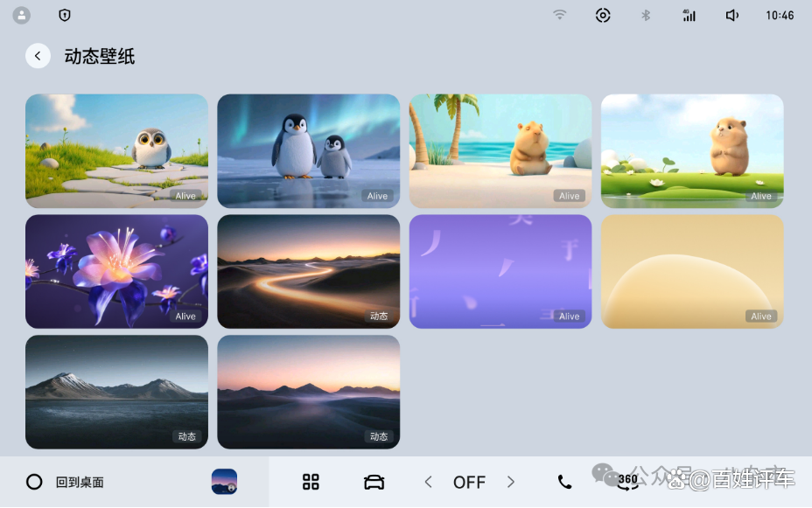Tap the Alive badge on the owl wallpaper
This screenshot has height=508, width=812.
pyautogui.click(x=185, y=196)
